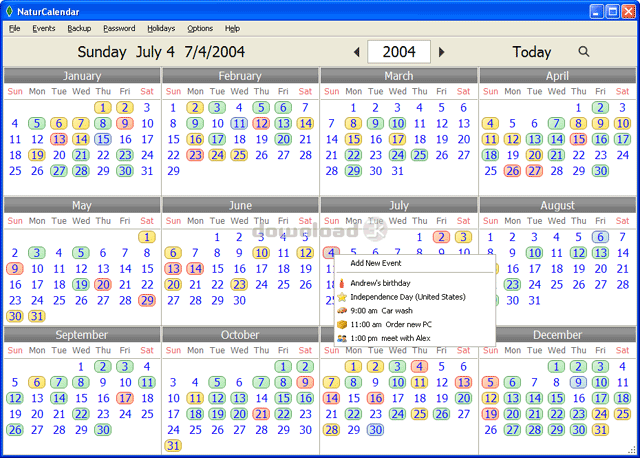Select December 9 blue day

tap(578, 382)
